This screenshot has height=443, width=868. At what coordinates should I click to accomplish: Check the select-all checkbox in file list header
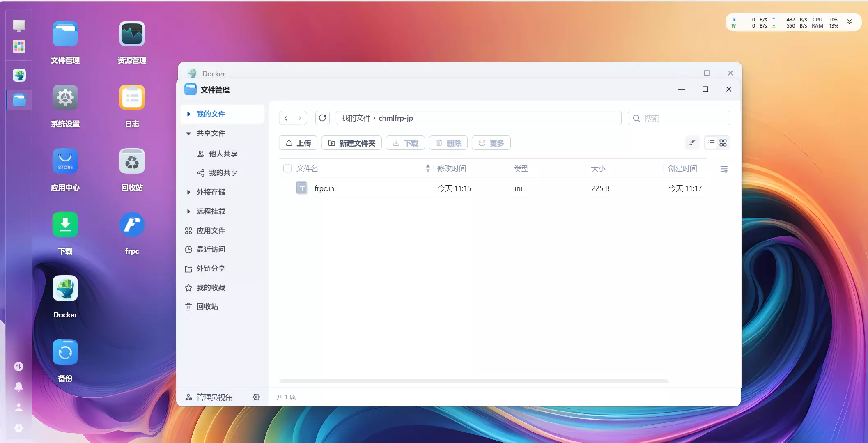pyautogui.click(x=287, y=168)
